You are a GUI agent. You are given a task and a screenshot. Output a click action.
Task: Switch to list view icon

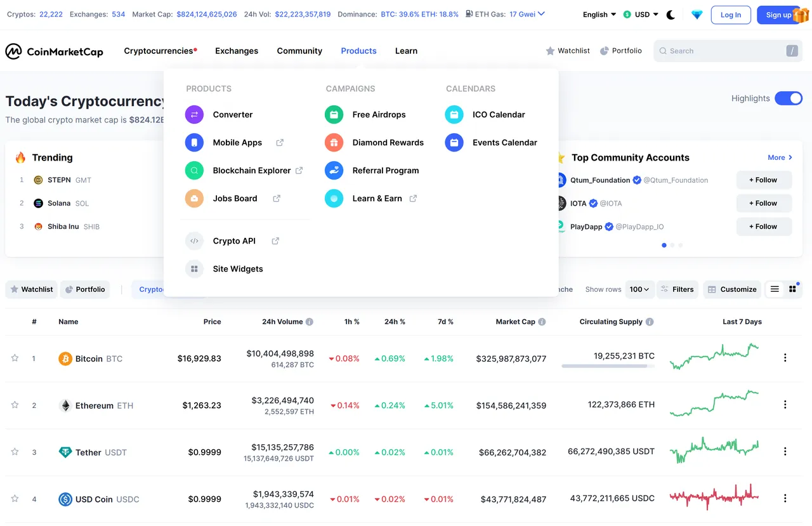pyautogui.click(x=775, y=289)
